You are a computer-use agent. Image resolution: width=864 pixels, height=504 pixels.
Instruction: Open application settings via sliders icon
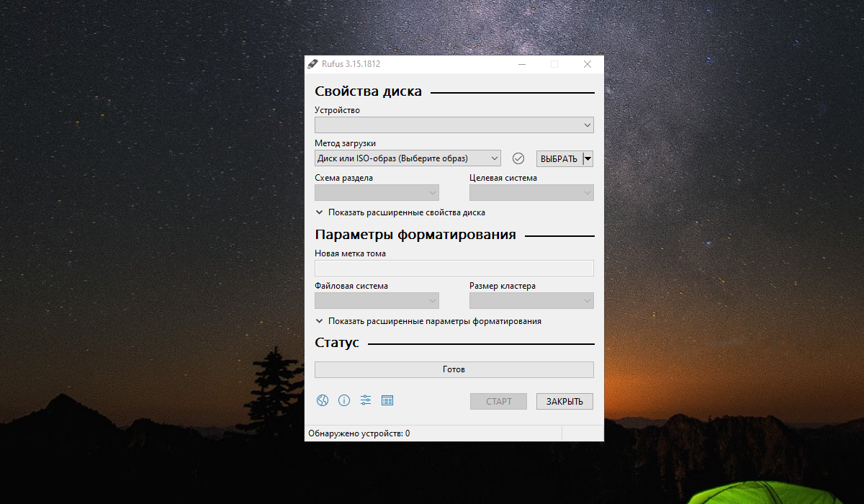coord(366,400)
